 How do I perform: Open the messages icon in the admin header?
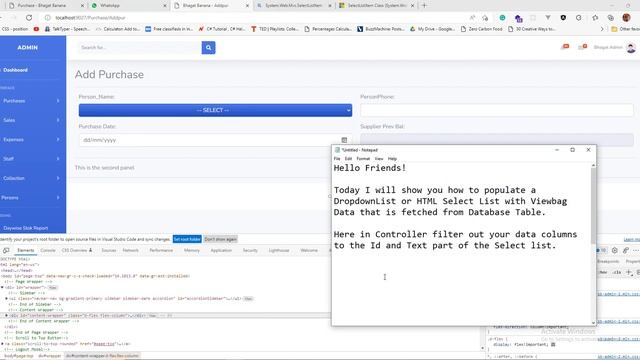pos(582,47)
